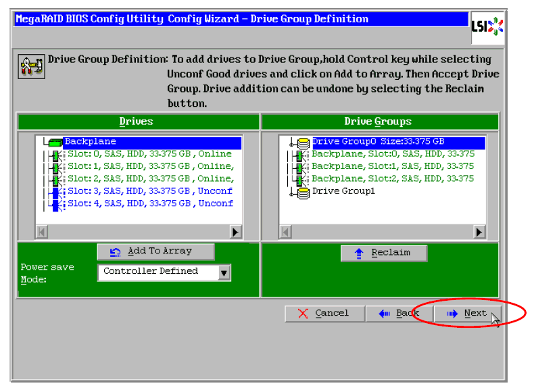Select Backplane, Slot:0 in Drive Groups
Viewport: 534px width, 392px height.
[x=393, y=154]
